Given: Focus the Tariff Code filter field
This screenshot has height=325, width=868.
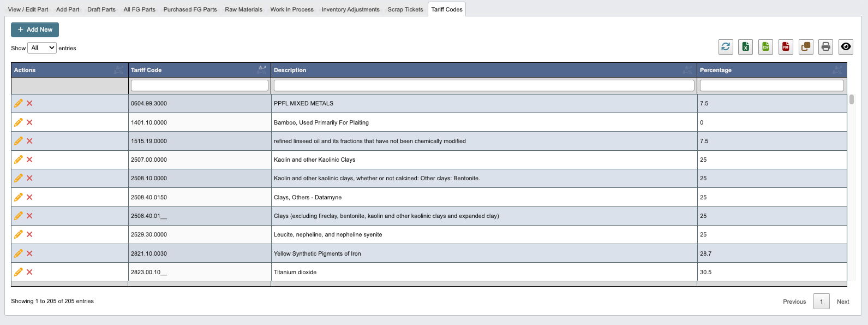Looking at the screenshot, I should [200, 86].
